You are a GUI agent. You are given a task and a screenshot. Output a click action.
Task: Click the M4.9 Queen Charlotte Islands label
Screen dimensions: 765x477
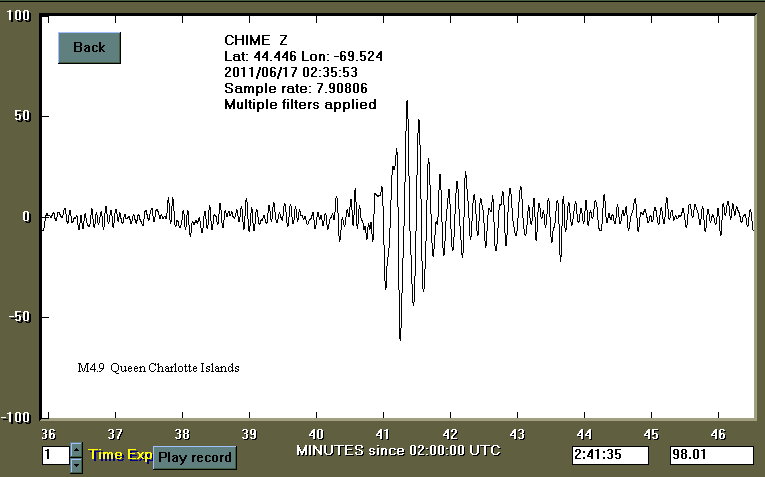(158, 368)
